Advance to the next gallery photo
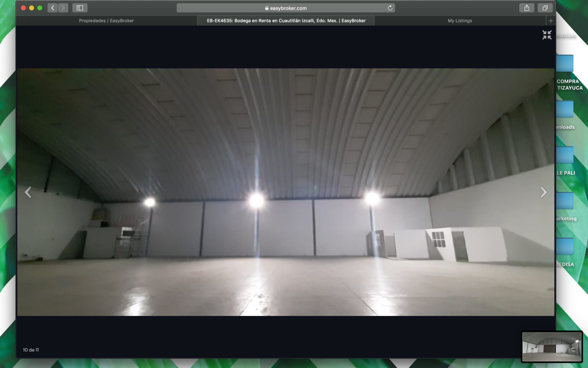 [x=543, y=192]
